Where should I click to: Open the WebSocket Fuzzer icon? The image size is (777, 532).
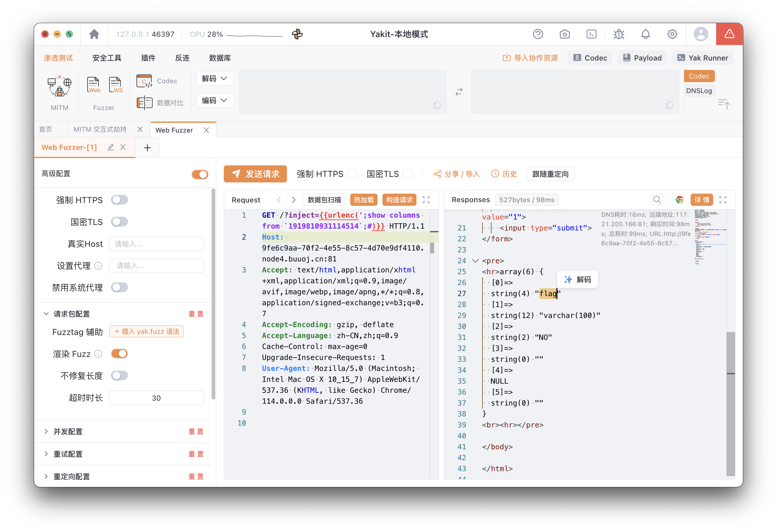tap(115, 85)
